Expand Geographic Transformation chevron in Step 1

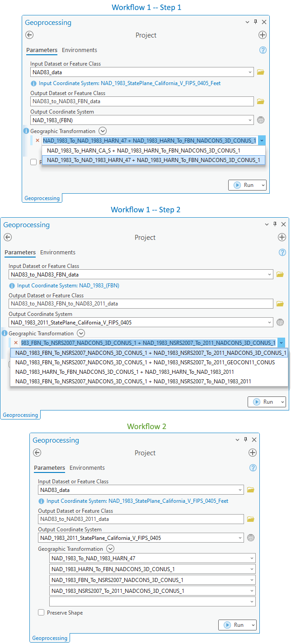coord(103,131)
